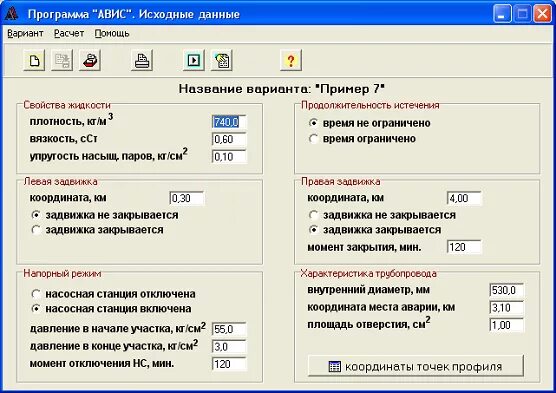Click right valve closing moment field
This screenshot has width=556, height=393.
pos(465,247)
